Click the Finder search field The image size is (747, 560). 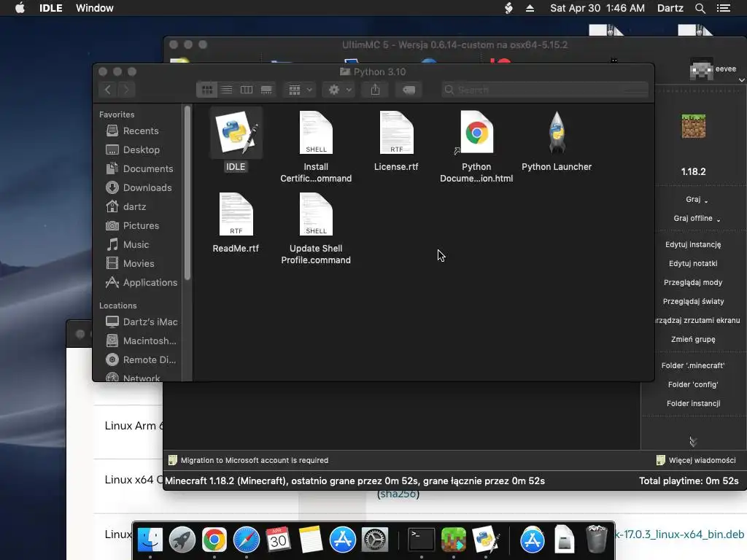point(544,90)
